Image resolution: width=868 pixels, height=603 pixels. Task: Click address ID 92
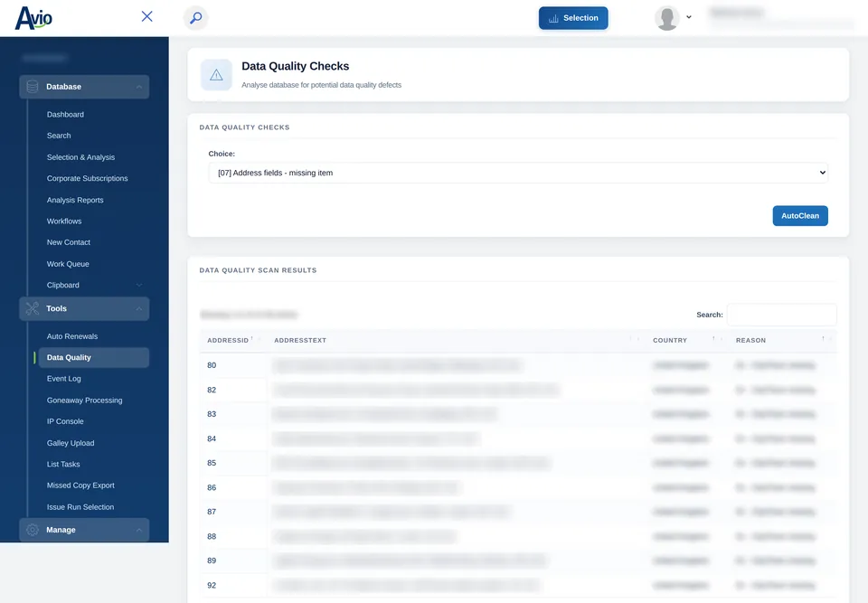tap(212, 585)
